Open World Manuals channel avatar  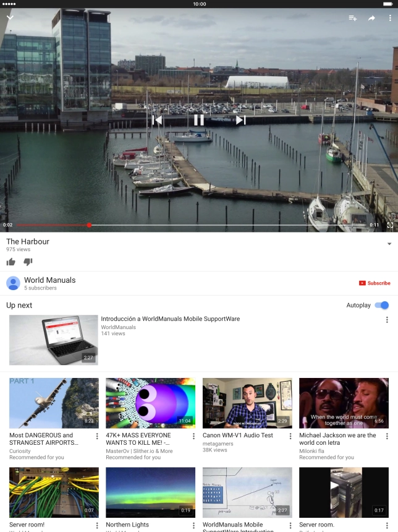13,283
